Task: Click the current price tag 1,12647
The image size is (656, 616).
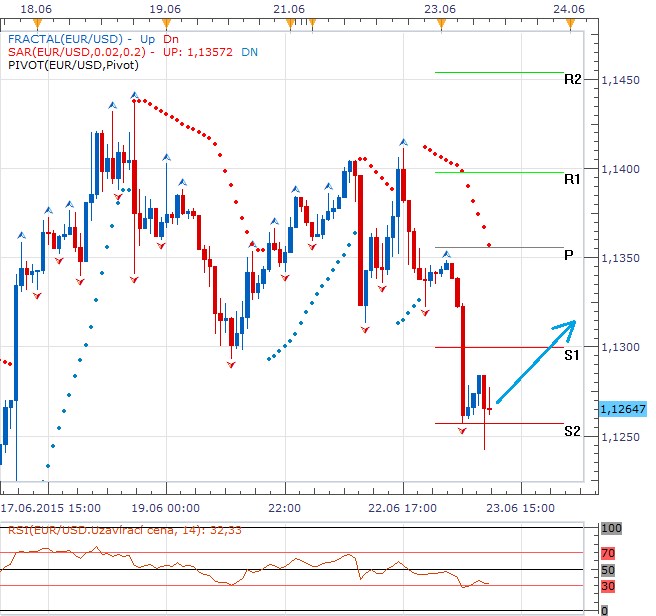Action: pos(624,408)
